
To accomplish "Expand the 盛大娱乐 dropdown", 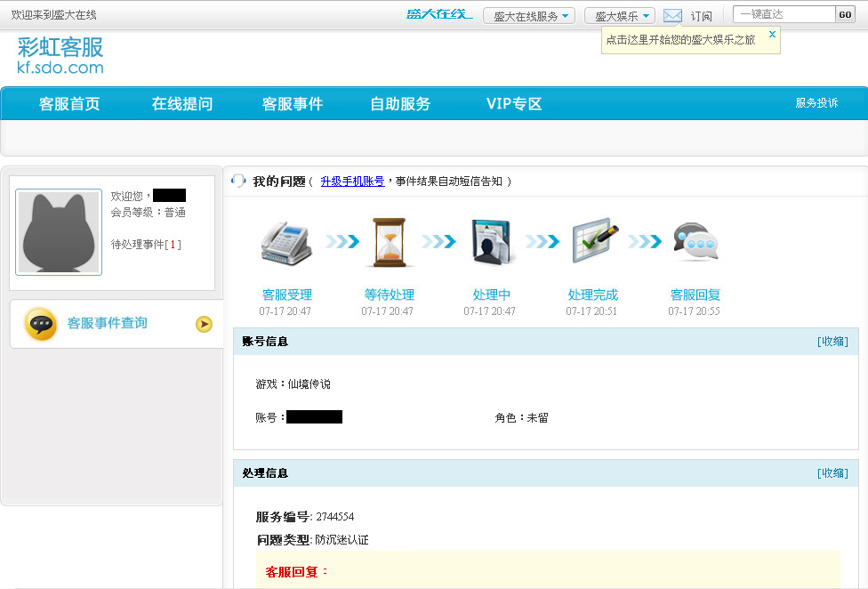I will [x=620, y=15].
